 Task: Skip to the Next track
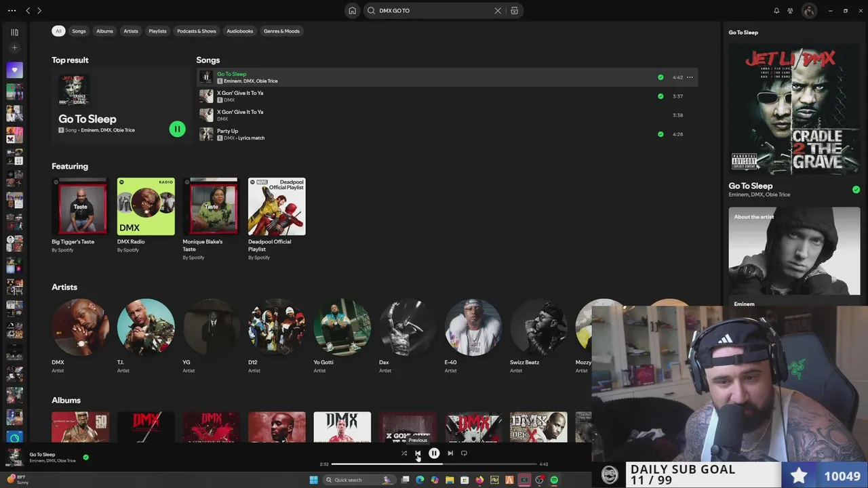click(x=450, y=453)
